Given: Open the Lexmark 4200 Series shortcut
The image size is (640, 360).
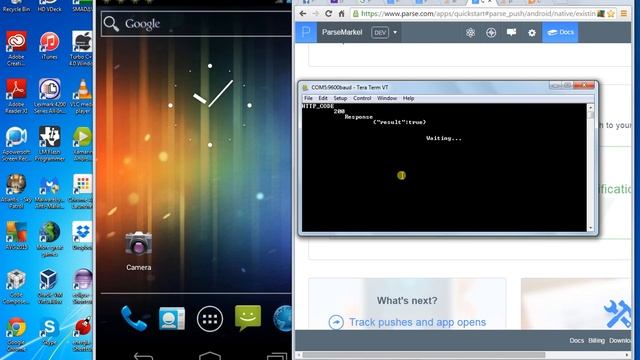Looking at the screenshot, I should (49, 96).
